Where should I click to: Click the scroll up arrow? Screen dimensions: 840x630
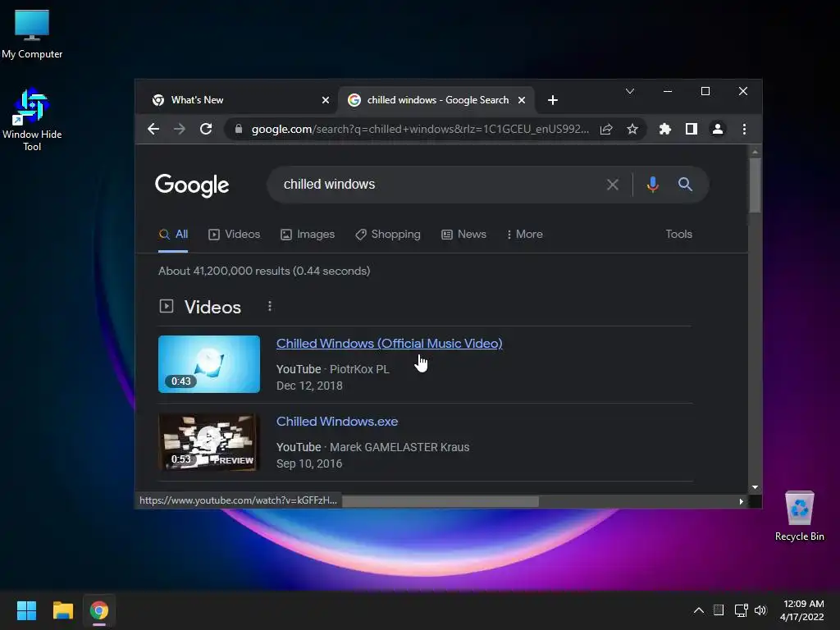click(x=755, y=152)
